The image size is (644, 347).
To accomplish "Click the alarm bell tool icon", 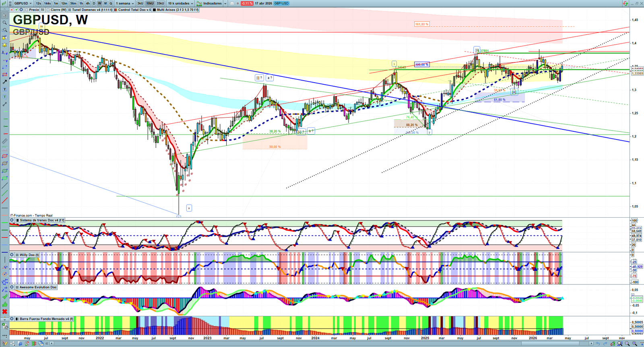I will (x=4, y=45).
